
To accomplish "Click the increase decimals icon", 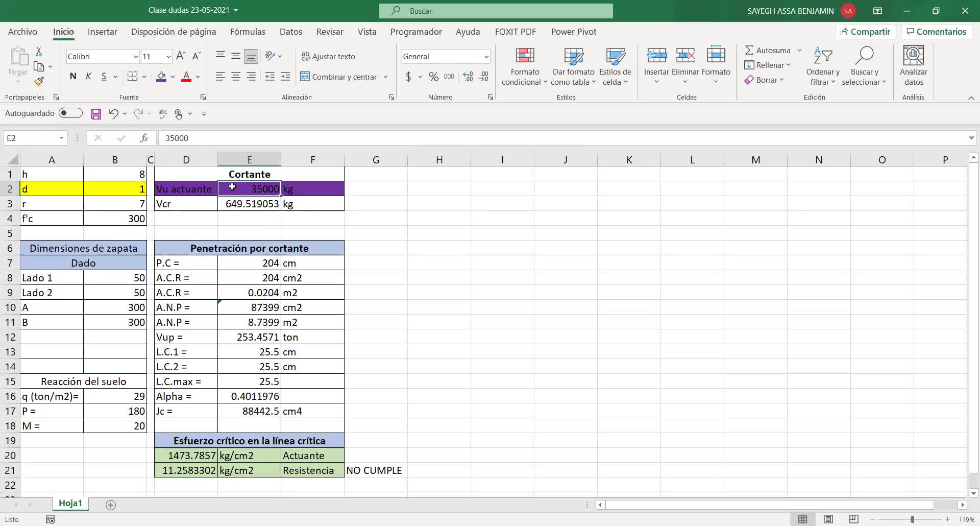I will pos(468,77).
